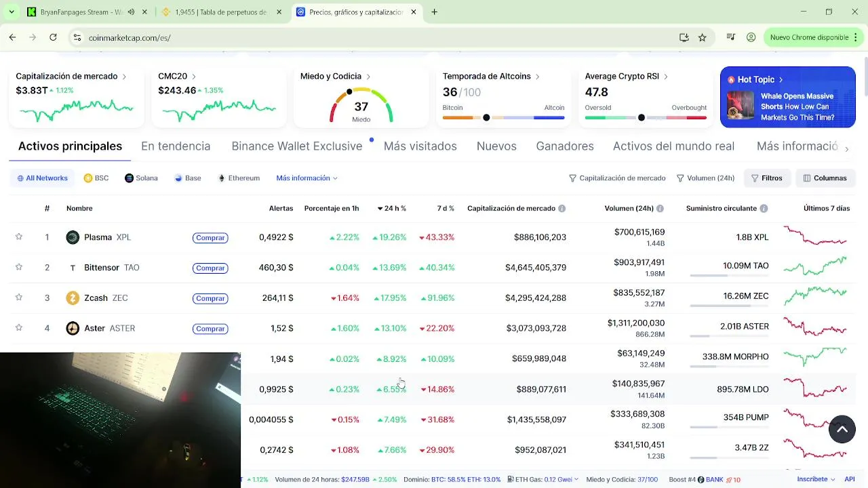The width and height of the screenshot is (868, 488).
Task: Go back in browser history
Action: [x=12, y=37]
